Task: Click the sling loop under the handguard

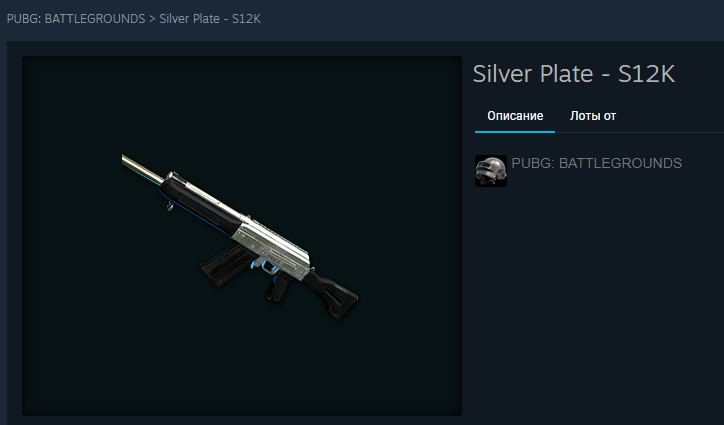Action: point(170,206)
